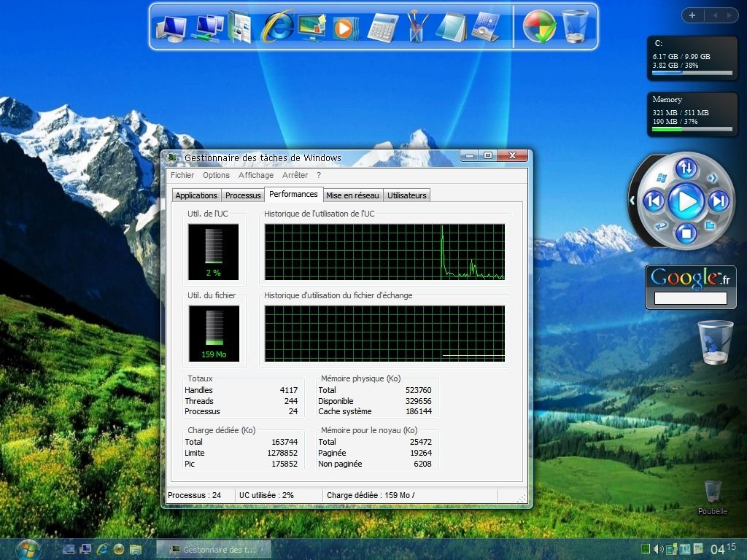Click the Windows Security shield icon in dock
This screenshot has width=747, height=560.
tap(539, 27)
